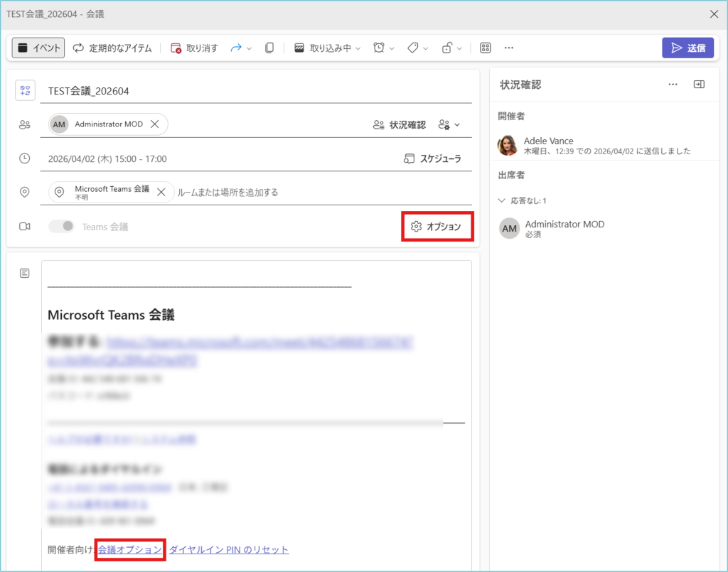Click the オプション settings button
This screenshot has width=728, height=572.
tap(437, 227)
